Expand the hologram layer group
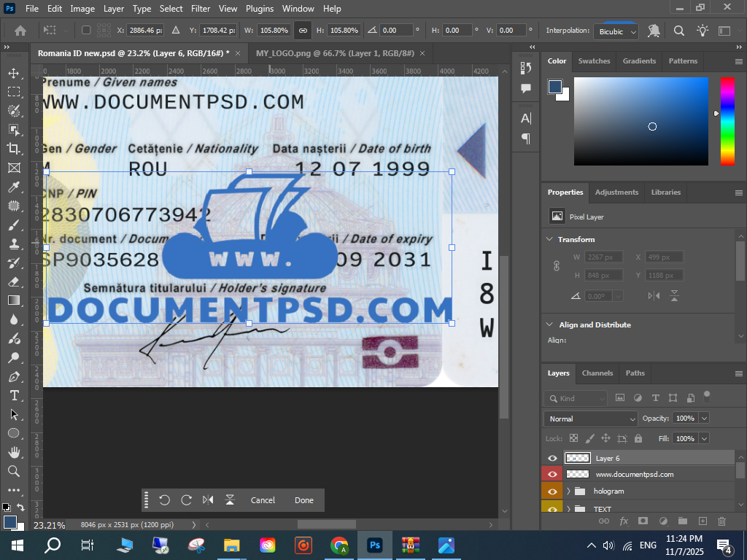747x560 pixels. tap(568, 491)
